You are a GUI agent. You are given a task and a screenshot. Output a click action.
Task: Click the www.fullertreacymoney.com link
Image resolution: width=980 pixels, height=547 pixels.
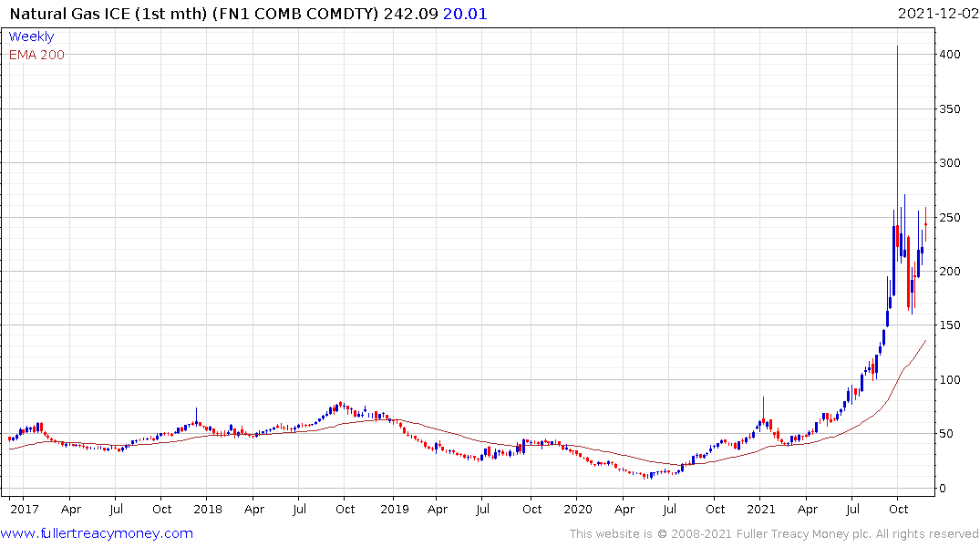pos(97,533)
